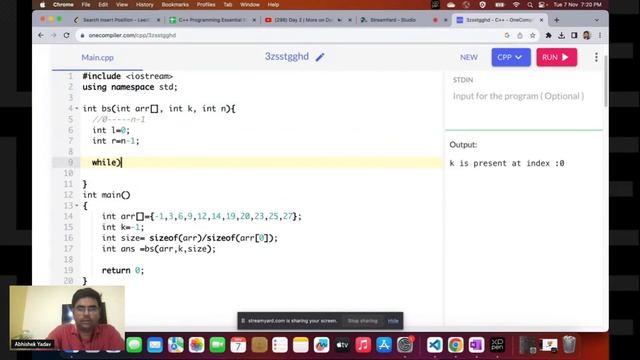The height and width of the screenshot is (360, 640).
Task: Click the editor line 9 with while)
Action: [261, 162]
